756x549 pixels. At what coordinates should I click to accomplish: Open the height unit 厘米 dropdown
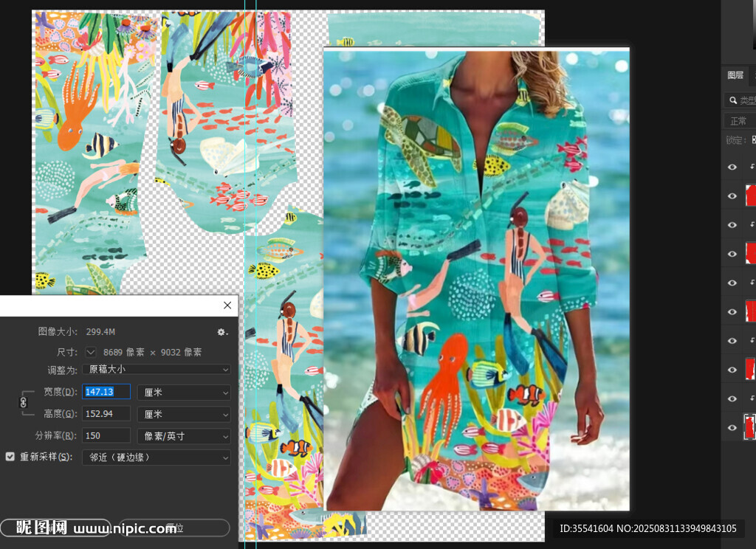coord(184,414)
